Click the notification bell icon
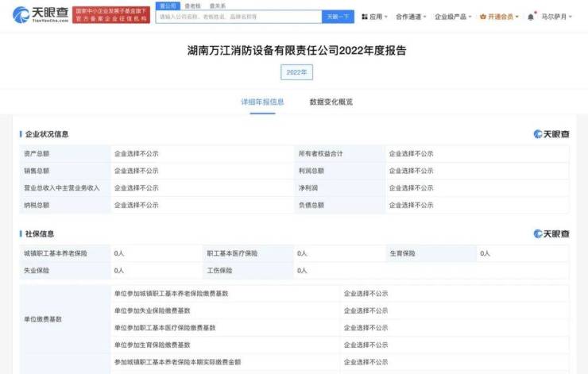Image resolution: width=588 pixels, height=374 pixels. coord(531,17)
